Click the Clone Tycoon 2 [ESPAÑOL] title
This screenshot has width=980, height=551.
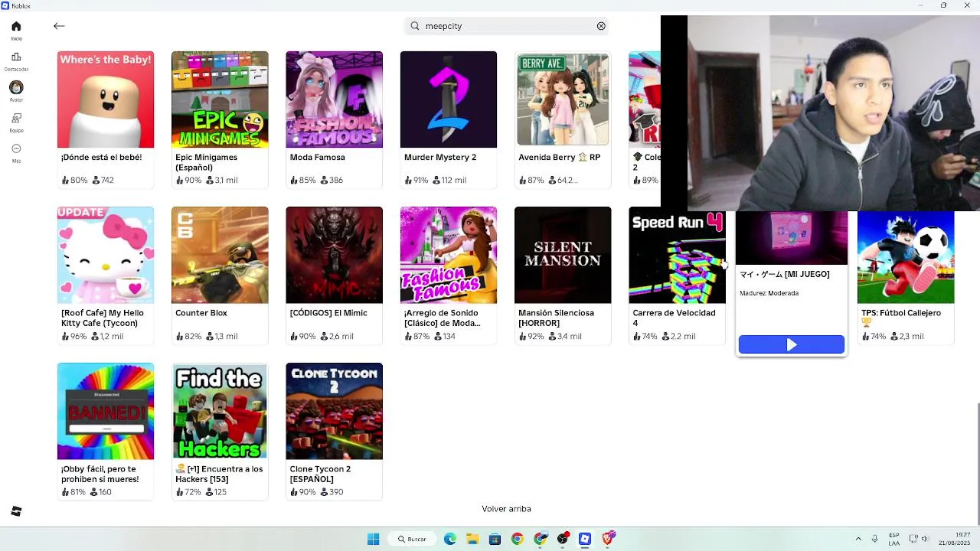[x=320, y=474]
